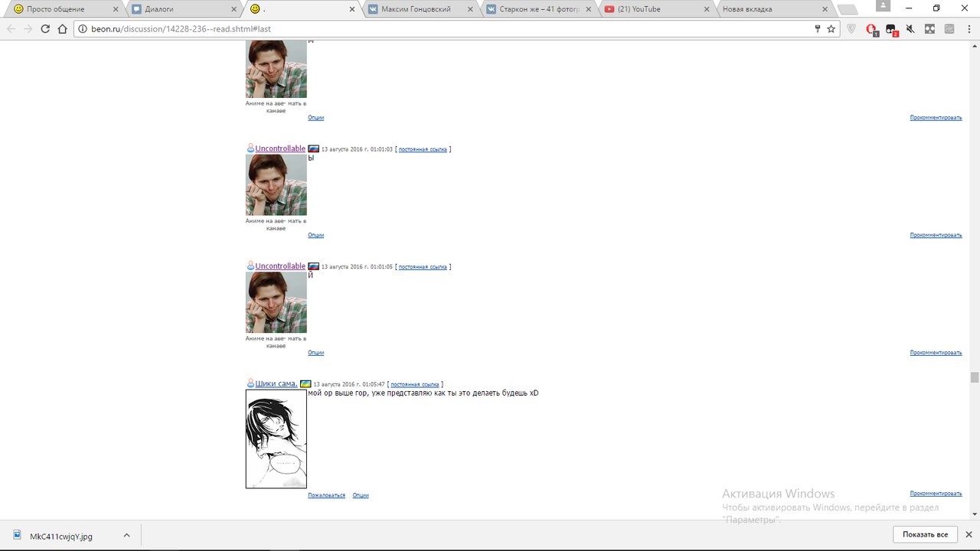The width and height of the screenshot is (980, 551).
Task: Click Показать все downloads button
Action: tap(925, 534)
